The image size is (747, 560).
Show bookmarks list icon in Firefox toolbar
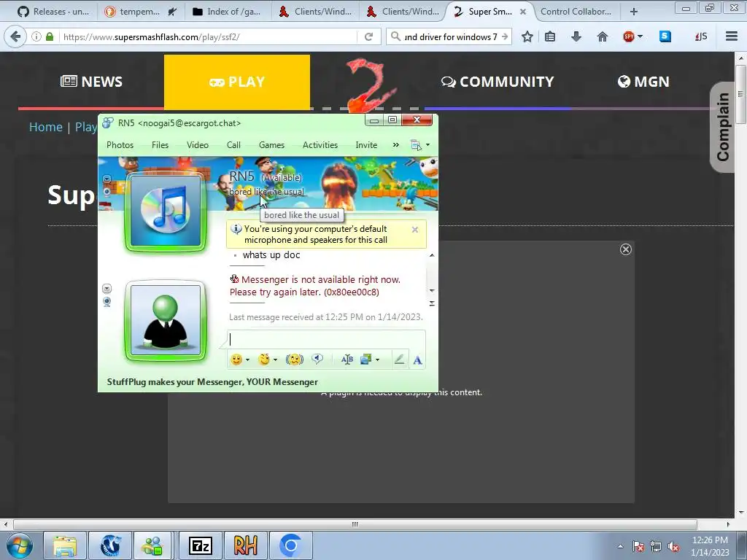pyautogui.click(x=550, y=36)
